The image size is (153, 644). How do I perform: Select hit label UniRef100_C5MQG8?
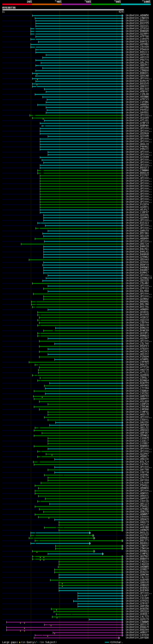tap(137, 70)
